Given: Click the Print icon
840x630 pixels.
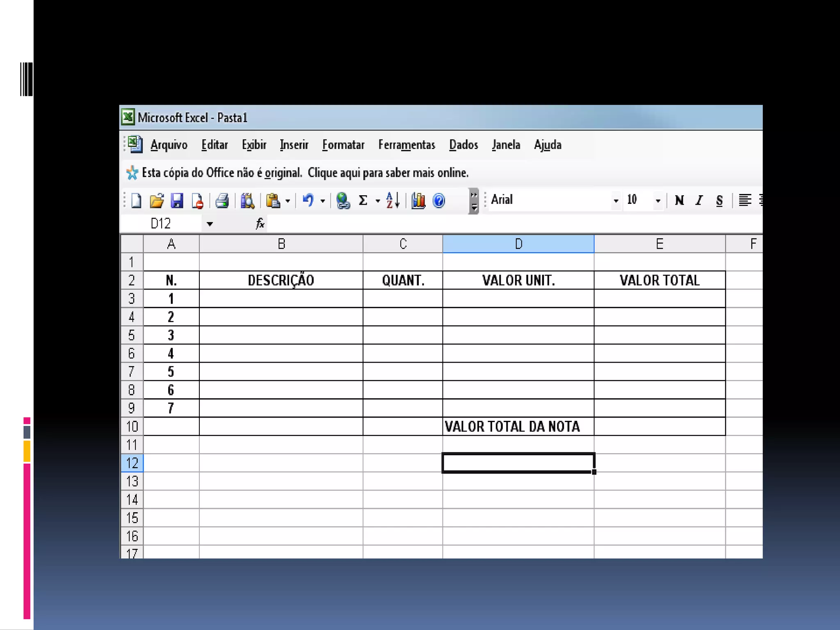Looking at the screenshot, I should [222, 201].
